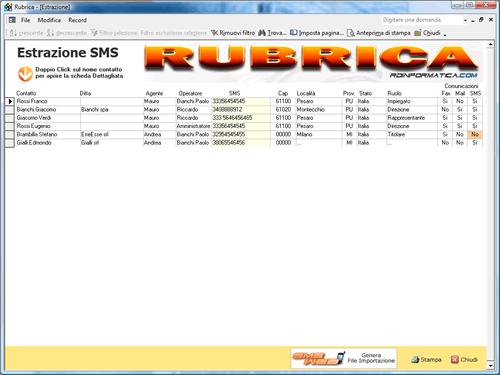Click contact name Gialli Edmondo
Viewport: 500px width, 375px height.
point(34,143)
